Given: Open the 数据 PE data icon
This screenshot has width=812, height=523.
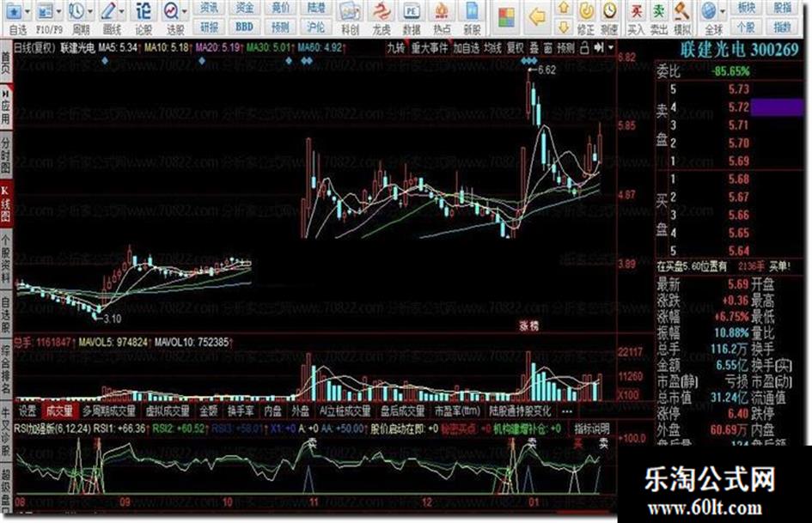Looking at the screenshot, I should click(x=412, y=12).
